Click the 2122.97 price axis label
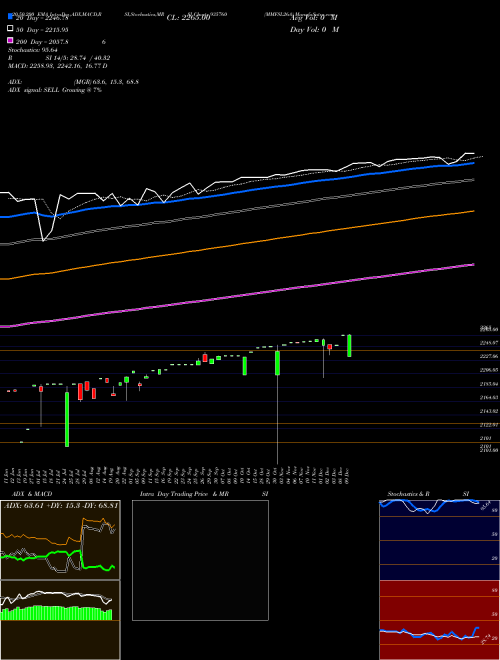This screenshot has width=500, height=660. 489,425
